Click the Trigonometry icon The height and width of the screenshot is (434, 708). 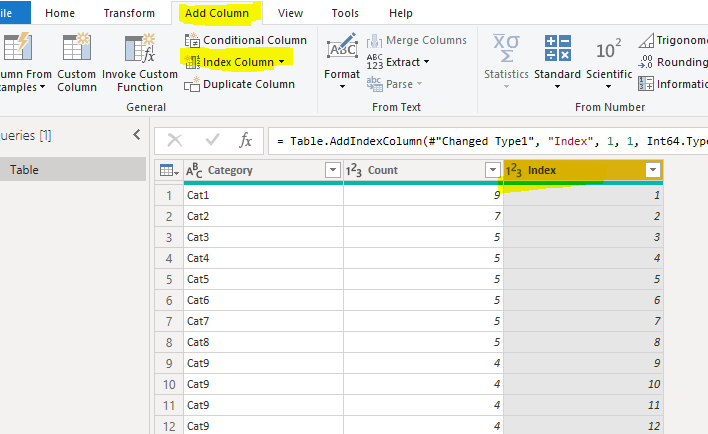646,40
